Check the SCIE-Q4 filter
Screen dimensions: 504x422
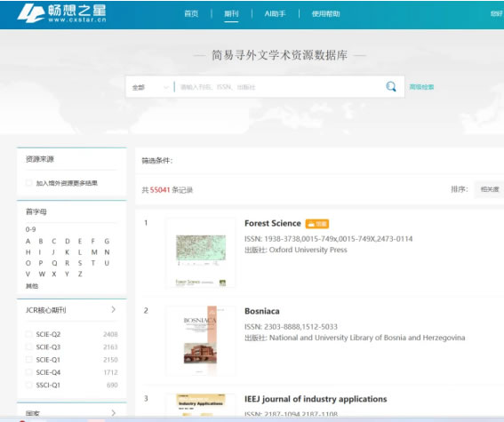(x=29, y=372)
